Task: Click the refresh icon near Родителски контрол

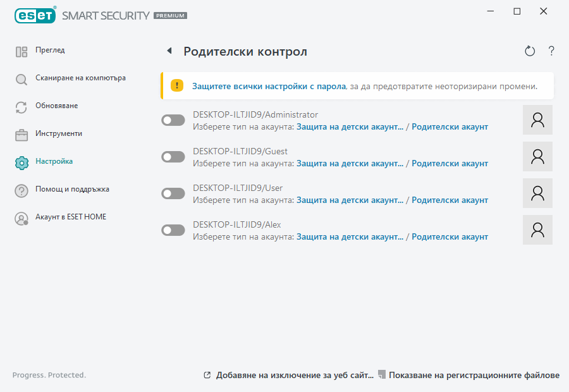Action: click(x=530, y=51)
